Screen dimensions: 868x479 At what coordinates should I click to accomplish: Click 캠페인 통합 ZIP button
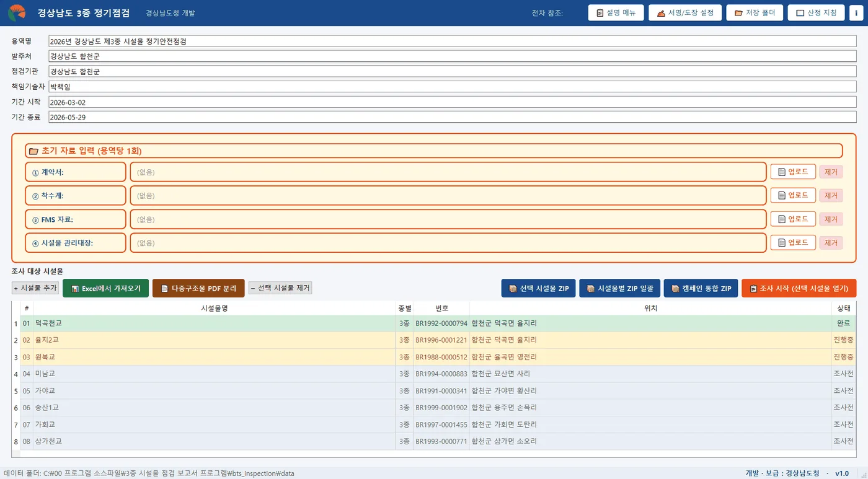[701, 288]
